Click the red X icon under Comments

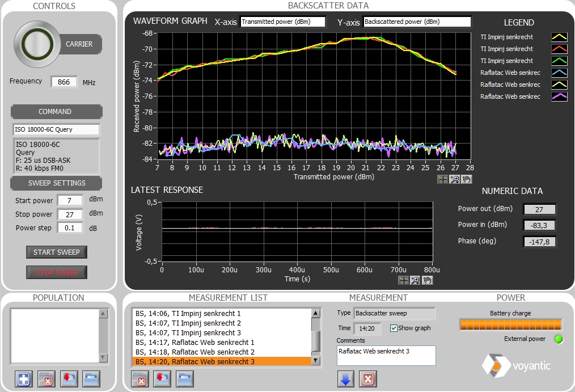click(367, 378)
